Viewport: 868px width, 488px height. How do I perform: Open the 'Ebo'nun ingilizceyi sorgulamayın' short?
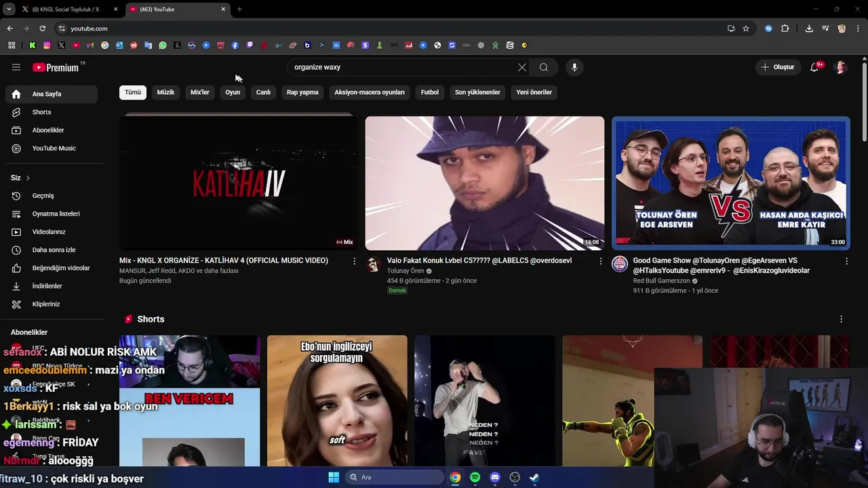(337, 401)
